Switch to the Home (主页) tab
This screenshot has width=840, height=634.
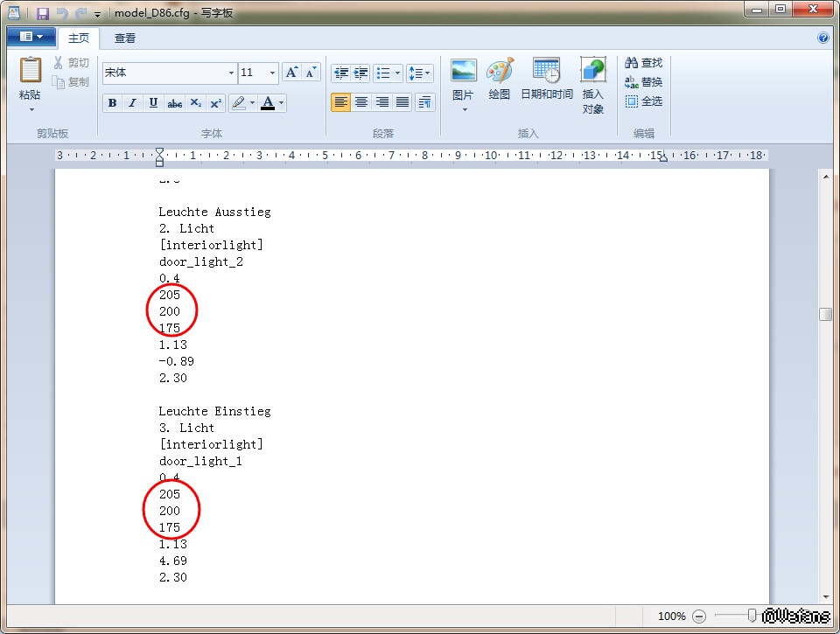tap(79, 38)
